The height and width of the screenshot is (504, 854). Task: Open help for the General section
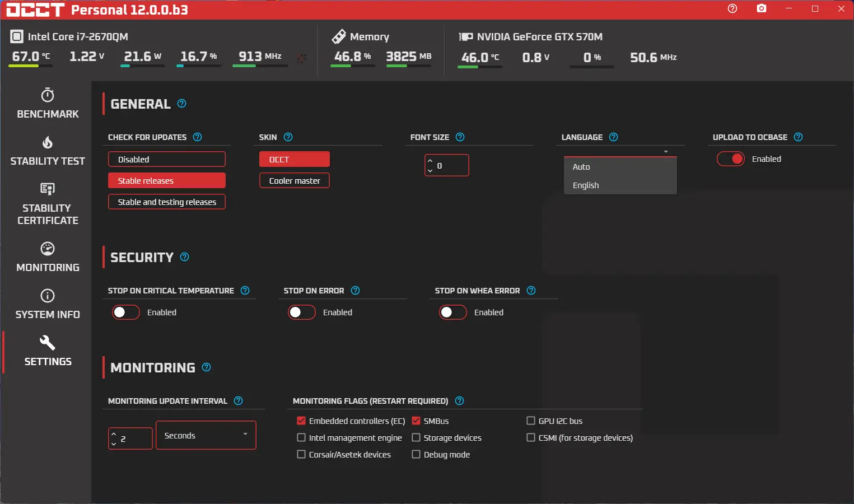point(182,104)
